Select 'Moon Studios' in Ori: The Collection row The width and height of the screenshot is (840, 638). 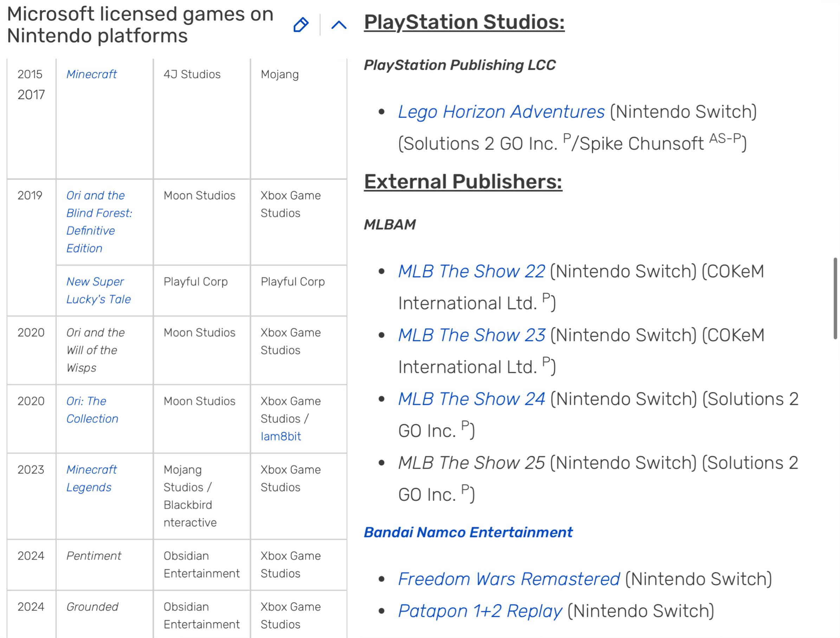[x=199, y=401]
